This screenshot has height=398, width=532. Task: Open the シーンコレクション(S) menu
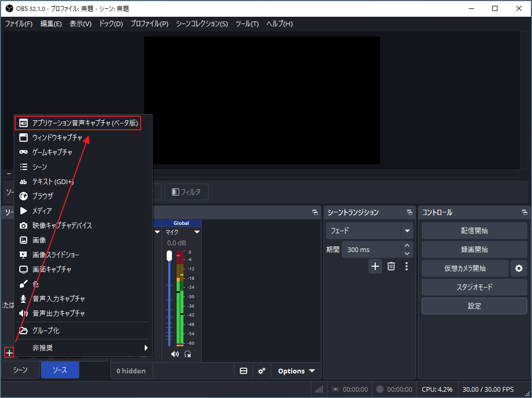tap(202, 24)
